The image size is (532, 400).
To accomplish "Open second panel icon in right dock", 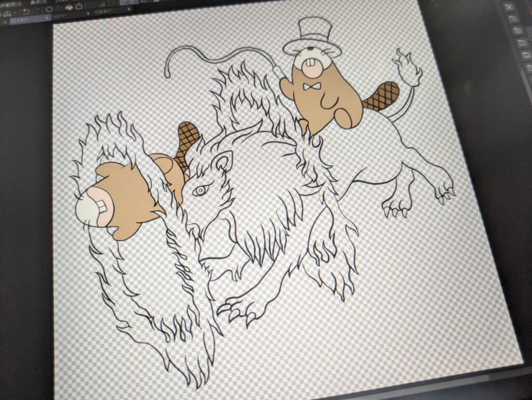I will (513, 19).
